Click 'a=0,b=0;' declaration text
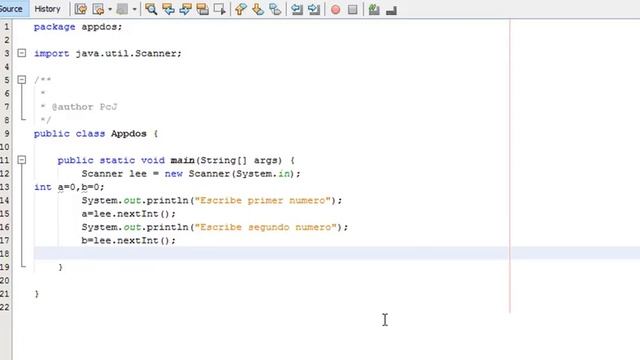This screenshot has height=360, width=640. (81, 187)
